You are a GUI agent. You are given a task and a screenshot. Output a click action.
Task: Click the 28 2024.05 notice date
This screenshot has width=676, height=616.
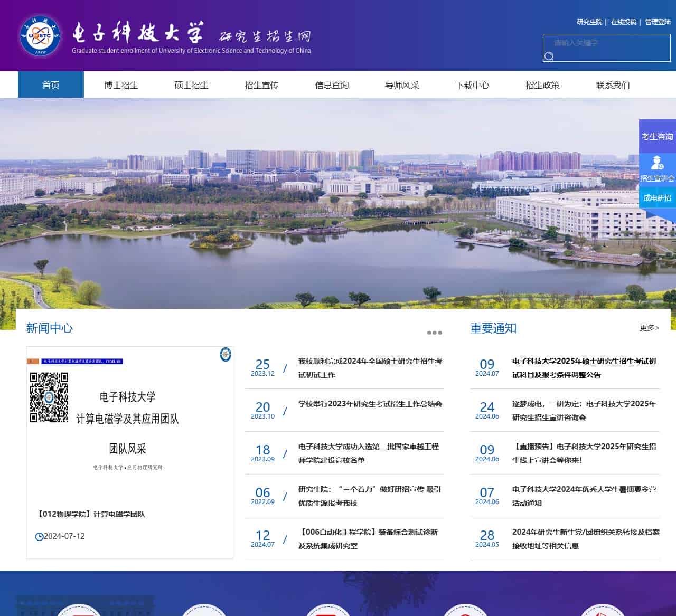point(487,539)
